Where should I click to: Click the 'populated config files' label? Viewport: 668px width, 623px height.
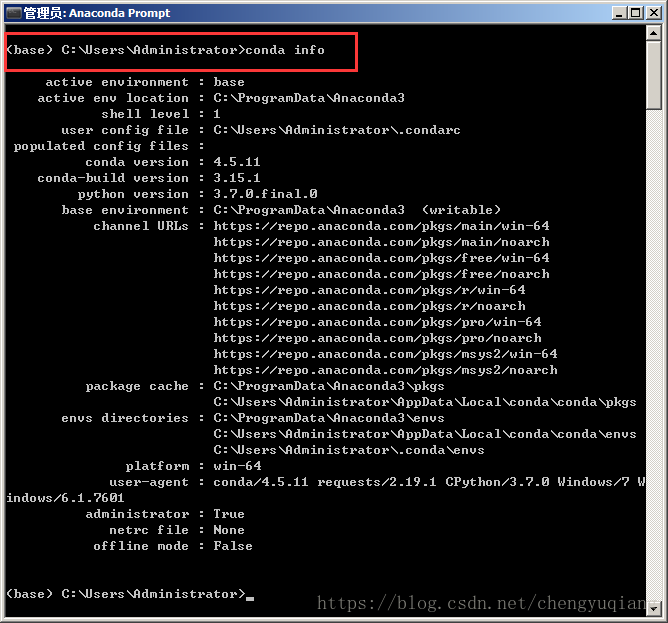click(101, 147)
